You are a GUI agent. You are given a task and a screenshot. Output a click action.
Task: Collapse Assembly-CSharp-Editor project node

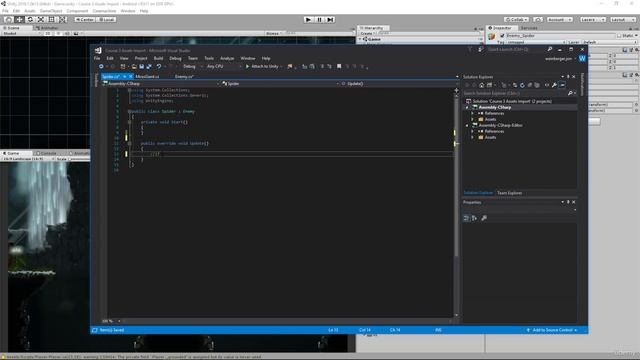(x=467, y=125)
